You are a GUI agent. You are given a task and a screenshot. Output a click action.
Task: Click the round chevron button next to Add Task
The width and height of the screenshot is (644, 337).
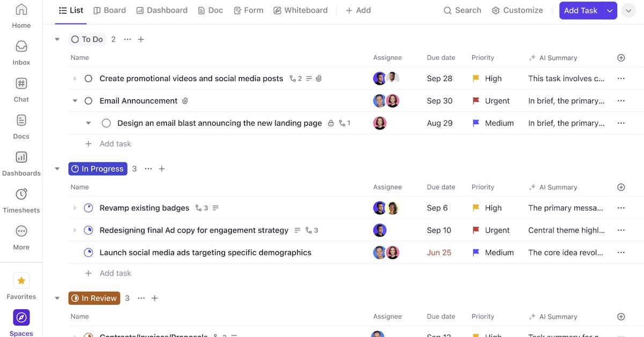coord(628,10)
